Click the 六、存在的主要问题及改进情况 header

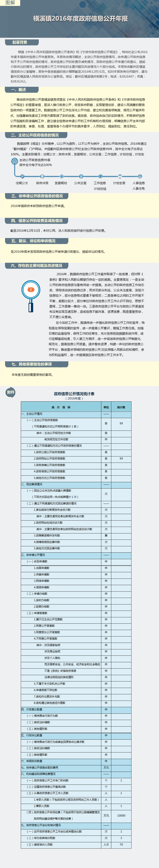36,266
